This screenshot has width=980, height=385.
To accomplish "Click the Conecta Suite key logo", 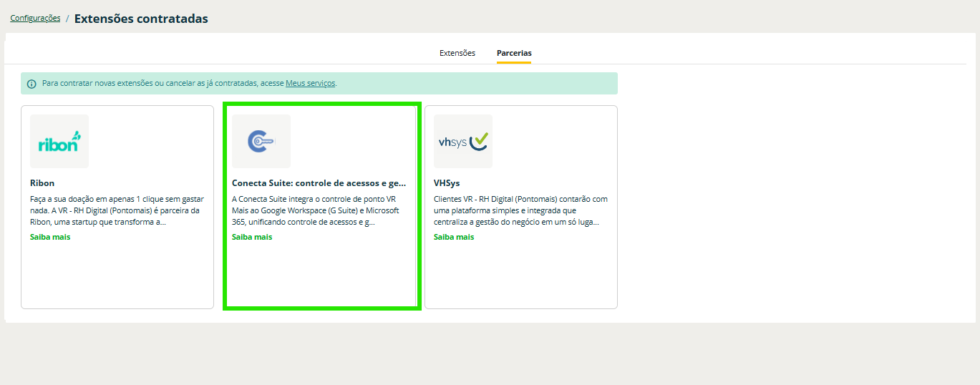I will pyautogui.click(x=261, y=142).
